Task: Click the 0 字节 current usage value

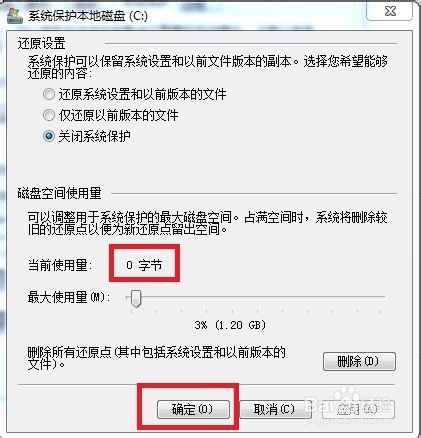Action: 144,265
